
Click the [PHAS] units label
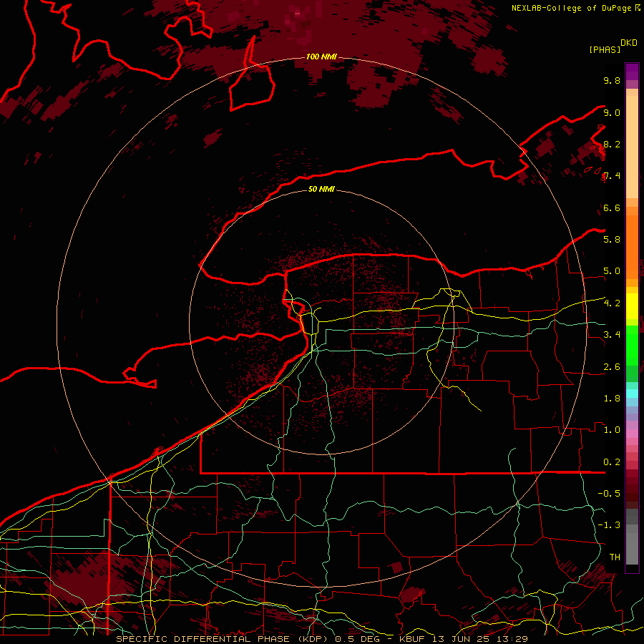[605, 49]
